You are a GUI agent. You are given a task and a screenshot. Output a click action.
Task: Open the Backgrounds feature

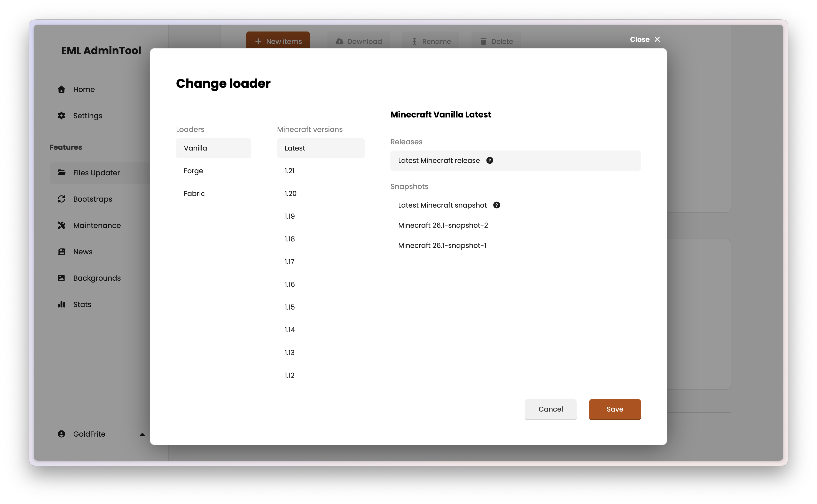[x=97, y=278]
